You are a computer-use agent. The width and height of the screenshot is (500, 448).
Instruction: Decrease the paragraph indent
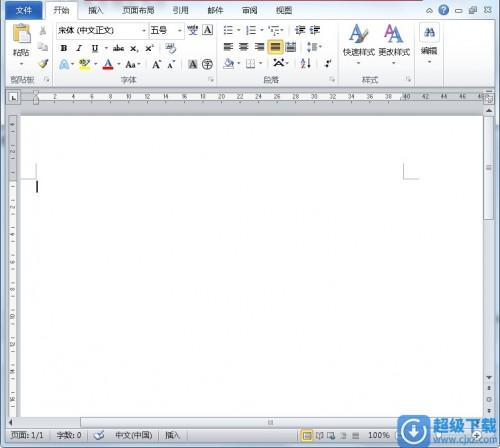click(300, 30)
